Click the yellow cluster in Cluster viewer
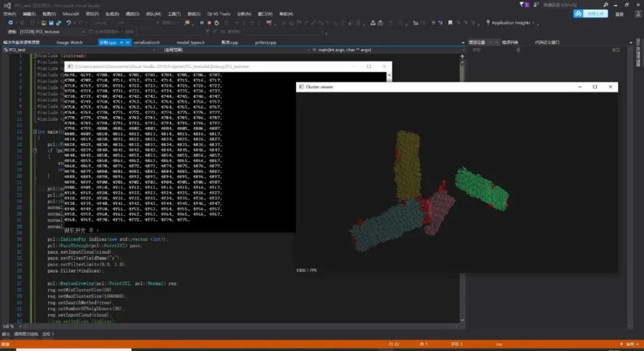Viewport: 644px width, 351px height. (407, 165)
